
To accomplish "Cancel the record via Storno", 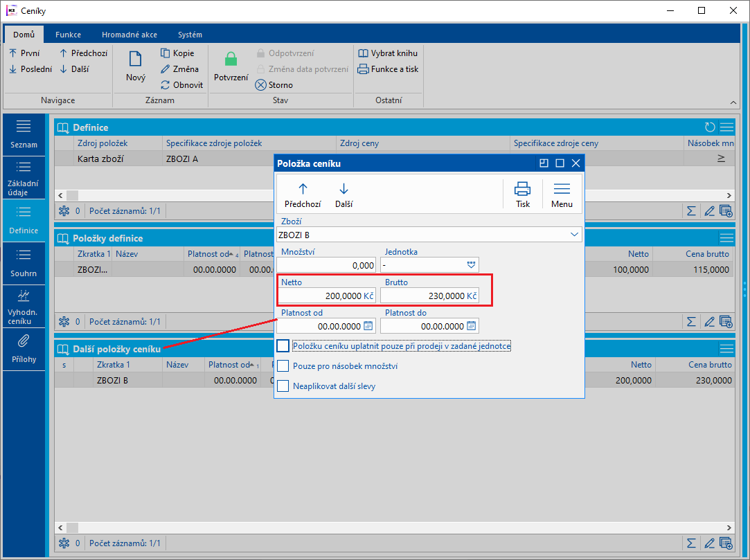I will pos(274,84).
